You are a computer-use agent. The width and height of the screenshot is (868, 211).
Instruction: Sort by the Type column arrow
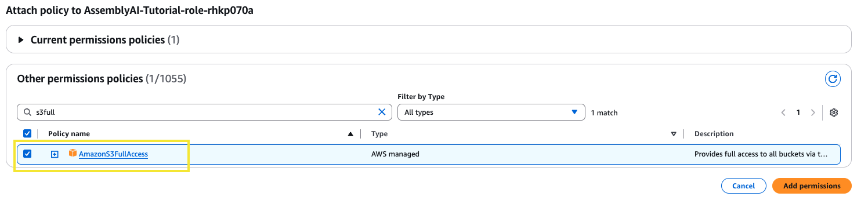[x=674, y=134]
